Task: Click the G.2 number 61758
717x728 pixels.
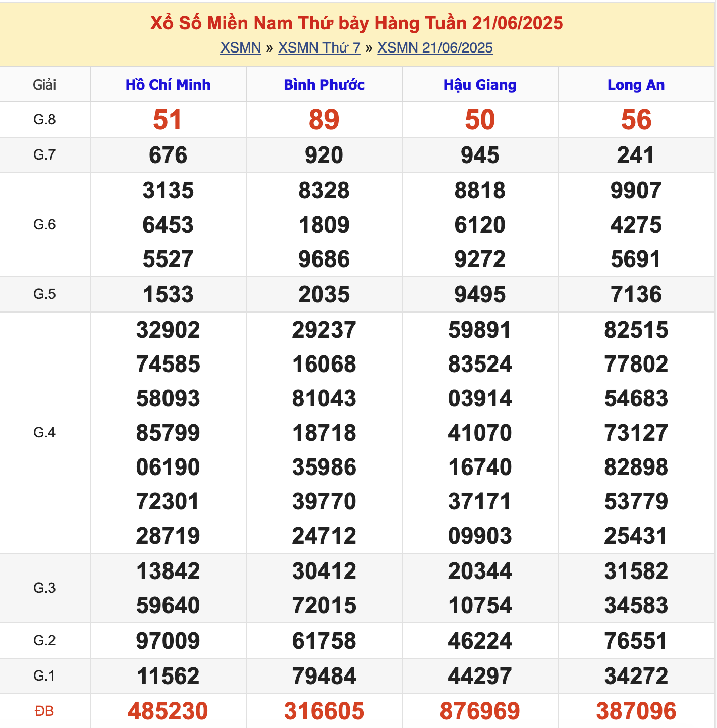Action: (x=324, y=641)
